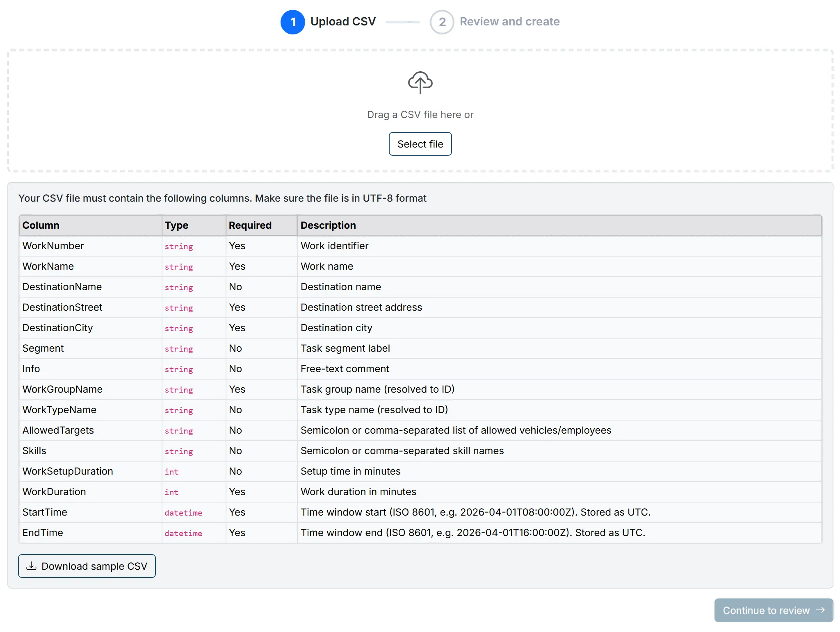Click the AllowedTargets cell

90,430
